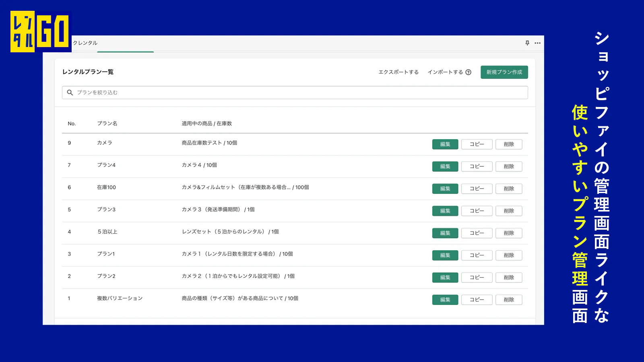Edit the 複数バリエーション plan

point(445,300)
